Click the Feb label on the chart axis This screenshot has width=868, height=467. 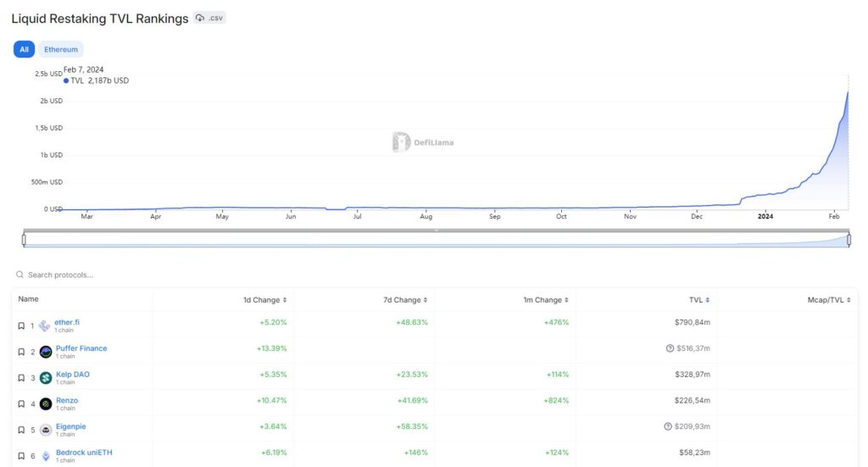pyautogui.click(x=834, y=216)
